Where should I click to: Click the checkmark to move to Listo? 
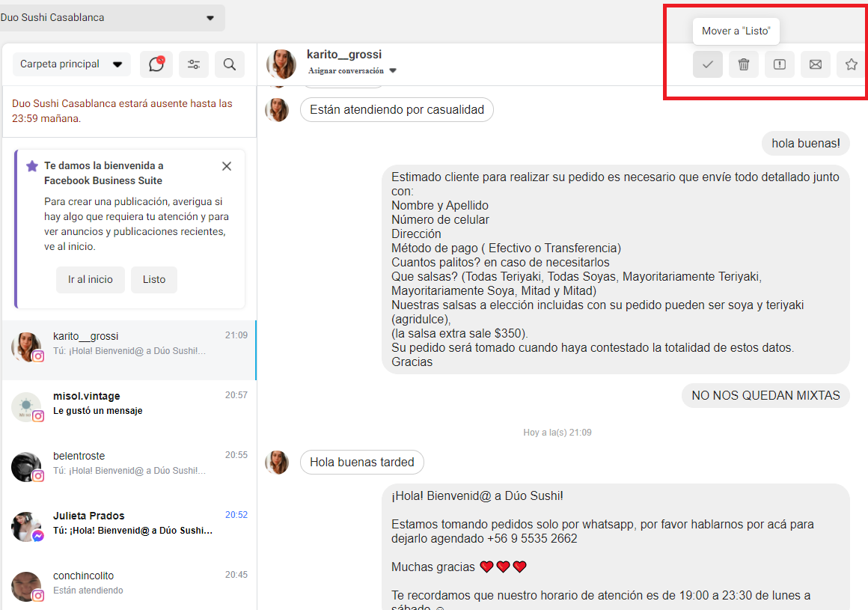point(707,64)
